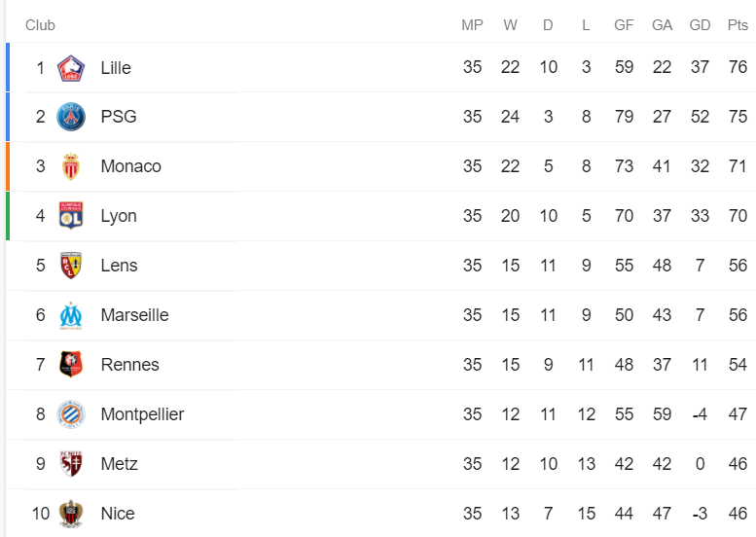Image resolution: width=756 pixels, height=537 pixels.
Task: Select the Nice eagle crest icon
Action: (71, 514)
